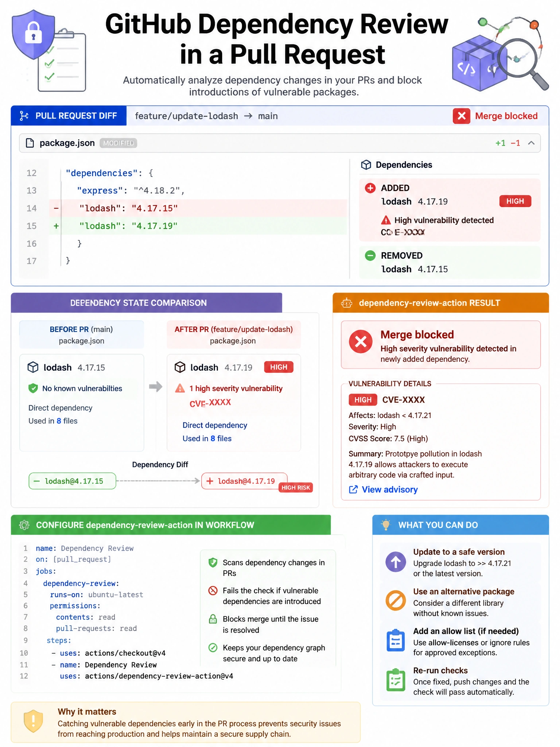Viewport: 560px width, 747px height.
Task: Click the package box with magnifier illustration
Action: [x=500, y=54]
